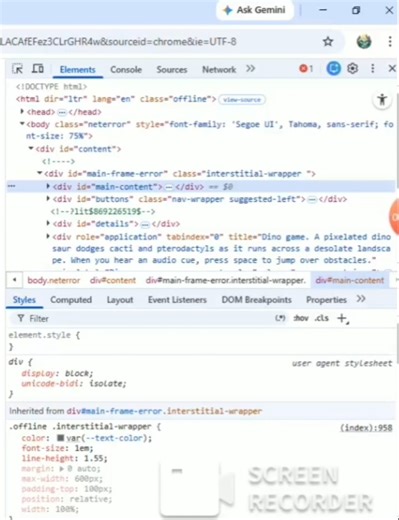Click the ellipsis inside the head tag
Screen dimensions: 399x520
(x=62, y=112)
